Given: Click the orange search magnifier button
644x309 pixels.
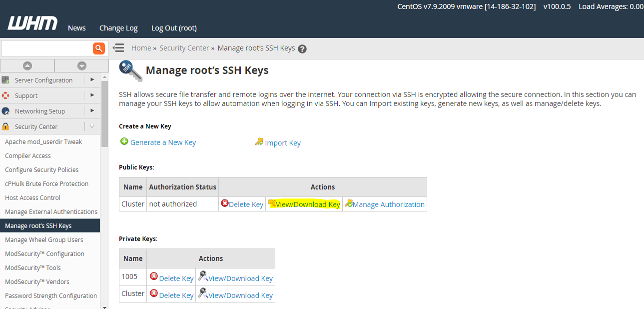Looking at the screenshot, I should [x=98, y=48].
